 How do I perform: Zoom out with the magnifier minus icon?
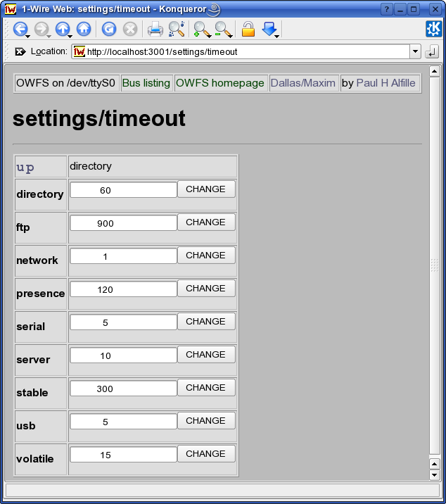click(222, 29)
